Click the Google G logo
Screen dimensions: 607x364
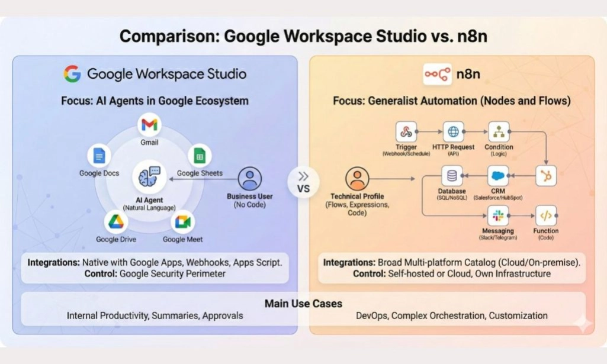(72, 73)
